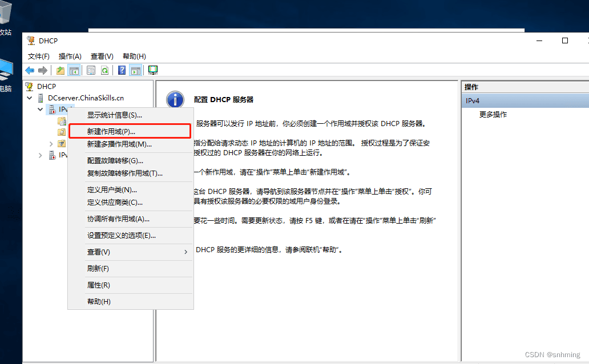Click the Back arrow toolbar icon
The image size is (589, 364).
click(x=30, y=70)
